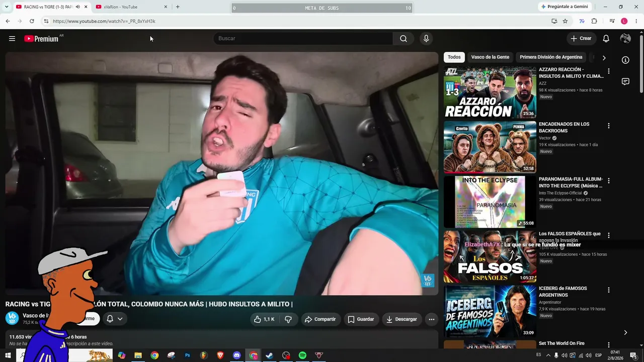This screenshot has height=362, width=644.
Task: Open the translate extension icon
Action: [582, 21]
